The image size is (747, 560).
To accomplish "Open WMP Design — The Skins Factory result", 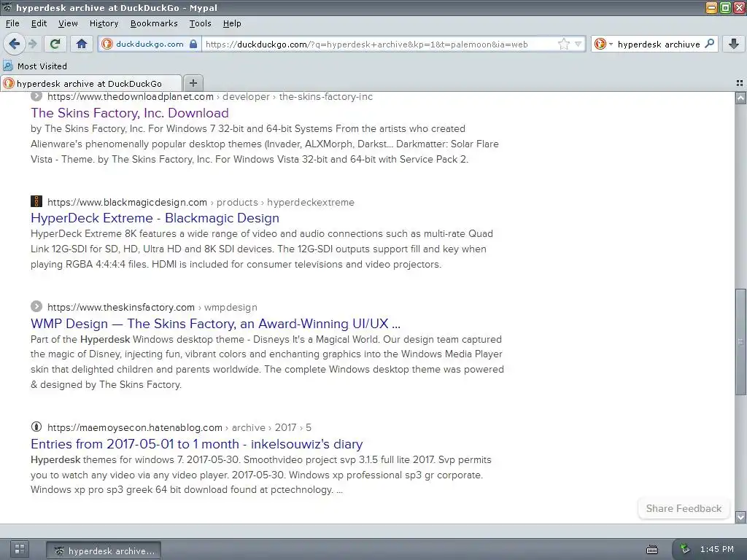I will 215,324.
